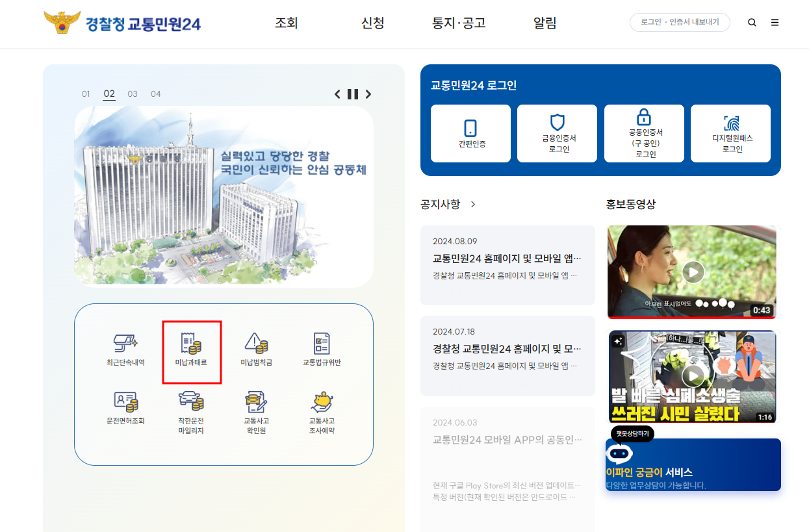This screenshot has height=532, width=809.
Task: Open the 신청 menu
Action: coord(373,23)
